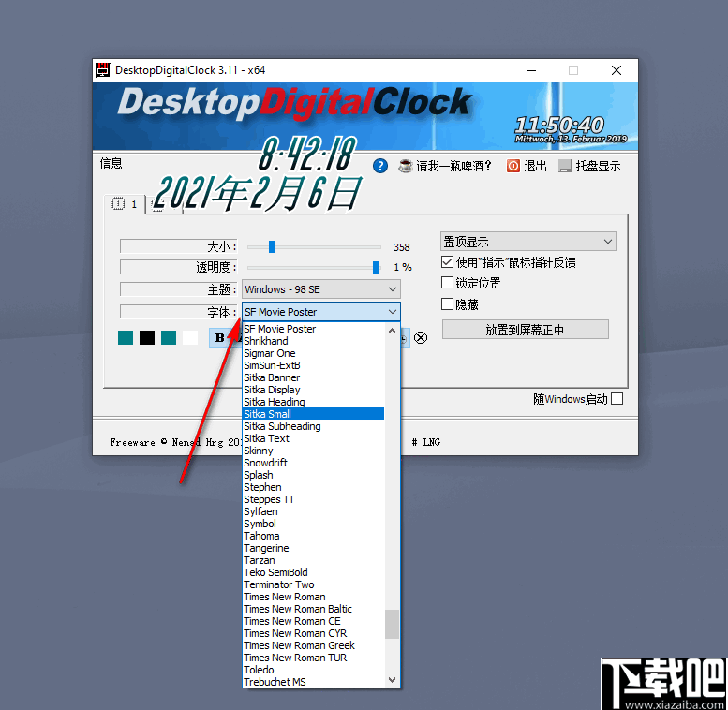The height and width of the screenshot is (710, 728).
Task: Click the blue help question mark icon
Action: tap(379, 166)
